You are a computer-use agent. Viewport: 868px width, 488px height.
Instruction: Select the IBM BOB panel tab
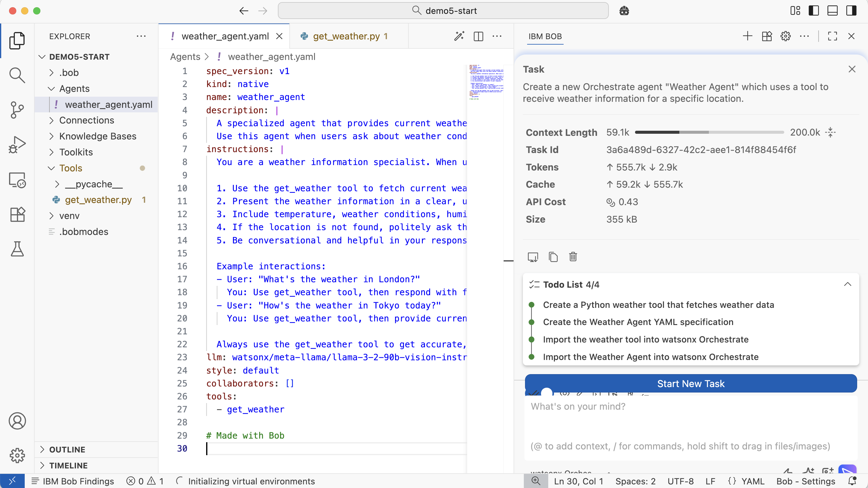tap(545, 36)
